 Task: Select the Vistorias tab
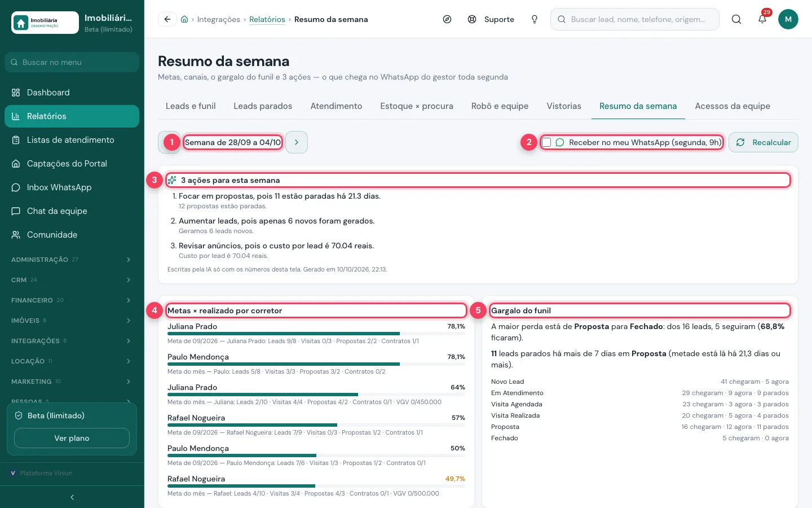(x=564, y=106)
